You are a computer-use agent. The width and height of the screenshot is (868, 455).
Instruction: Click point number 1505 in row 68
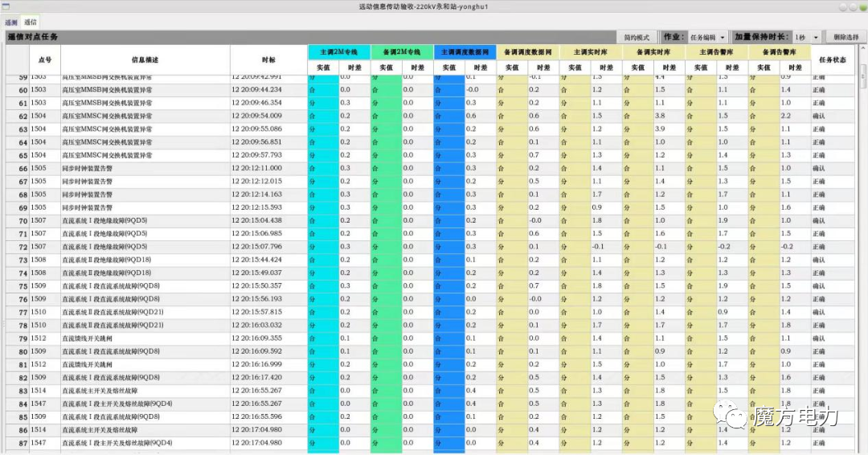39,195
